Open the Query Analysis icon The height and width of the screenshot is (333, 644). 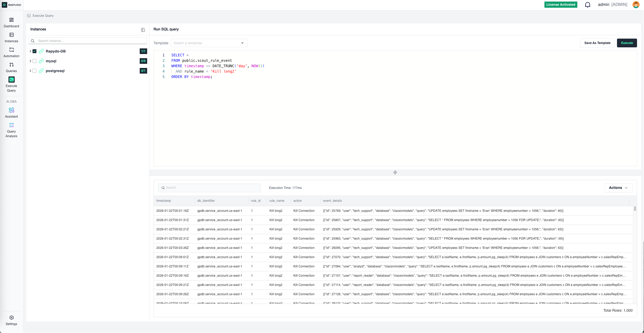[11, 125]
